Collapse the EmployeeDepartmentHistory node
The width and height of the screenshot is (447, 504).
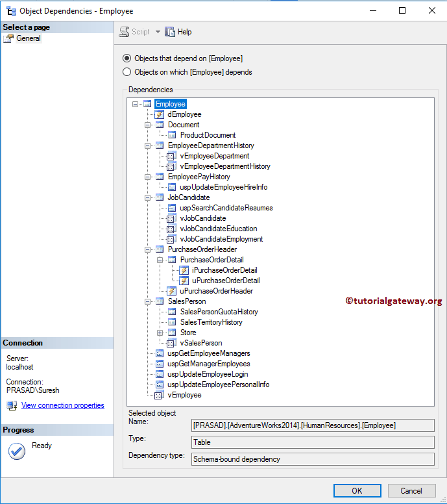point(147,145)
